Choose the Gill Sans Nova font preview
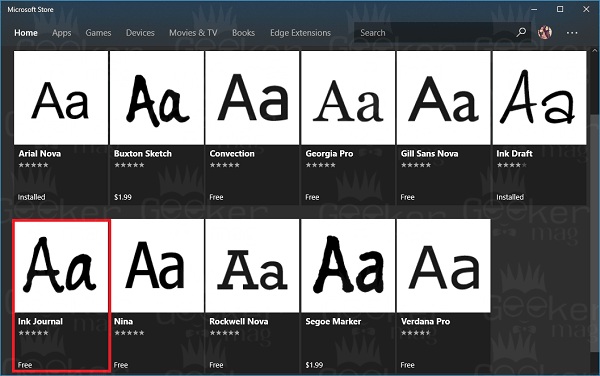 coord(443,98)
